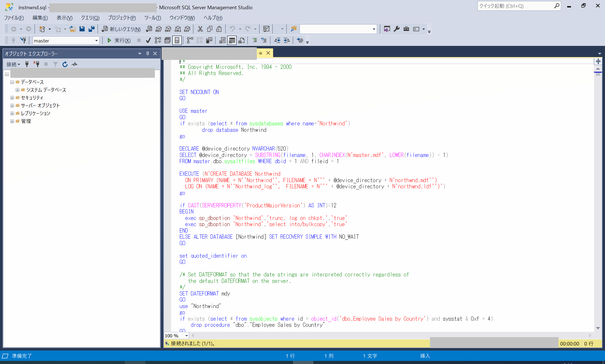Open a Database Engine query icon next to MDX
The image size is (605, 364).
pos(149,29)
